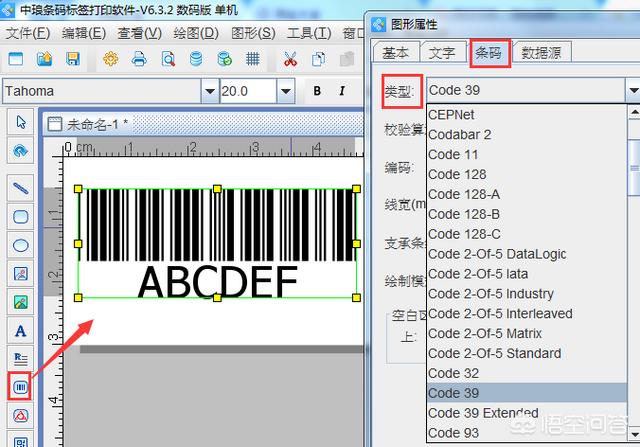This screenshot has width=640, height=447.
Task: Click the greyed-out Paste icon
Action: (x=347, y=59)
